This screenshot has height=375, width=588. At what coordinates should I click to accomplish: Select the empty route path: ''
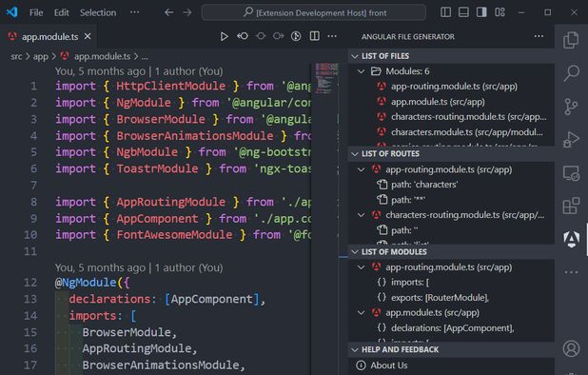(x=404, y=230)
